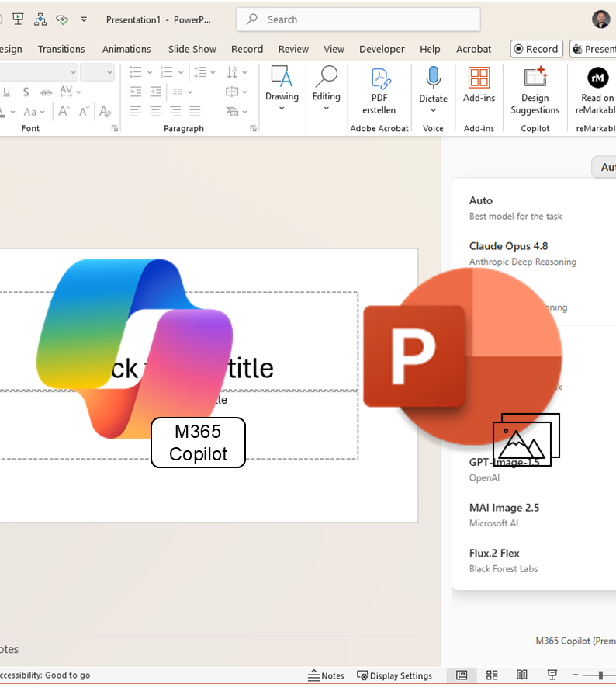The image size is (616, 684).
Task: Toggle strikethrough formatting
Action: (47, 92)
